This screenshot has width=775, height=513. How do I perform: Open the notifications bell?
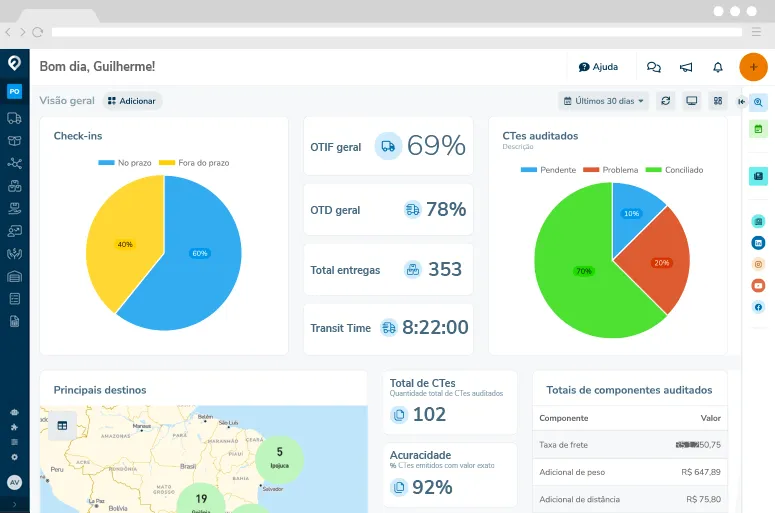click(x=718, y=67)
